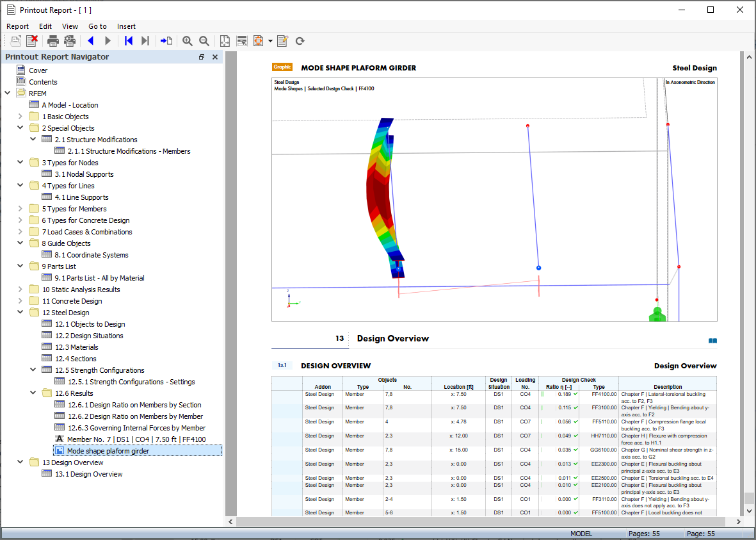Expand the 1 Basic Objects folder
Image resolution: width=756 pixels, height=540 pixels.
coord(20,117)
